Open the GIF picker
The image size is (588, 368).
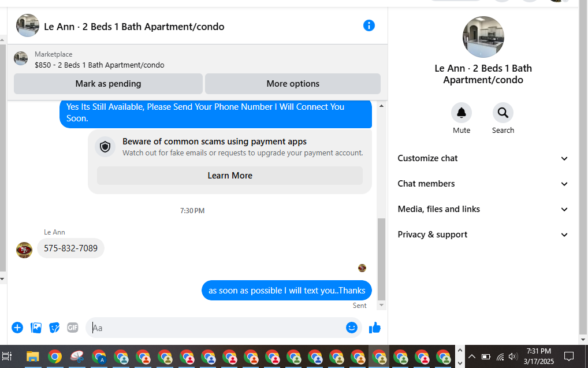pos(73,328)
